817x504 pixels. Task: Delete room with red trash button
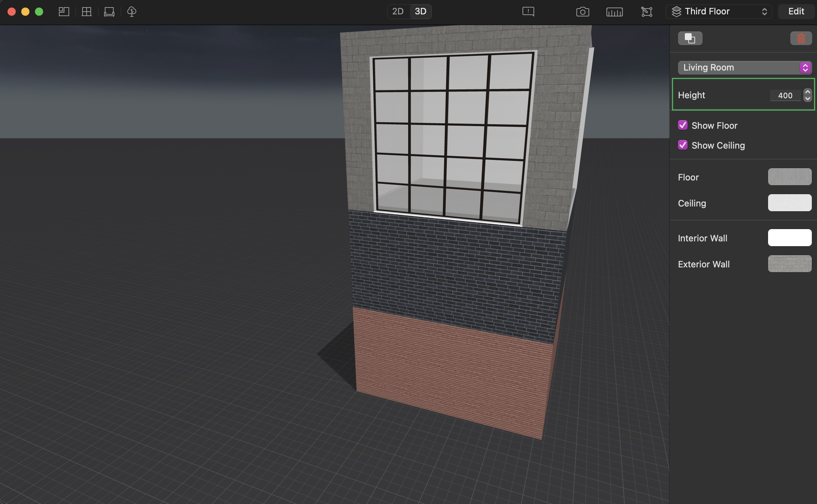click(x=801, y=38)
